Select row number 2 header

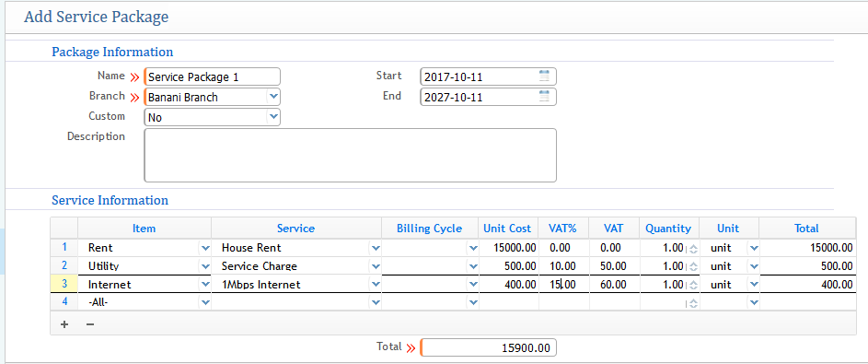64,266
